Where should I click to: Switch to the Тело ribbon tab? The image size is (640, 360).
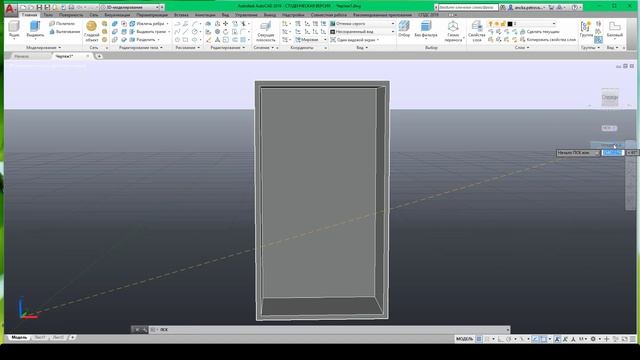click(48, 15)
